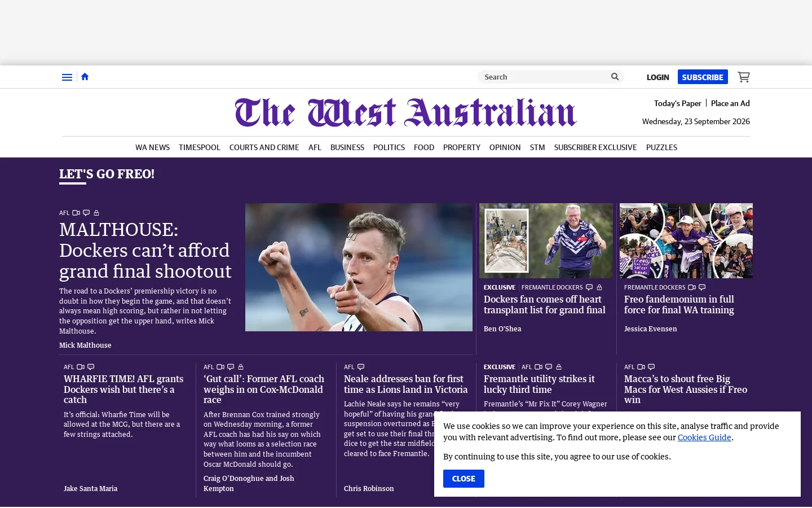Click the LOGIN link
This screenshot has width=812, height=508.
pos(657,77)
